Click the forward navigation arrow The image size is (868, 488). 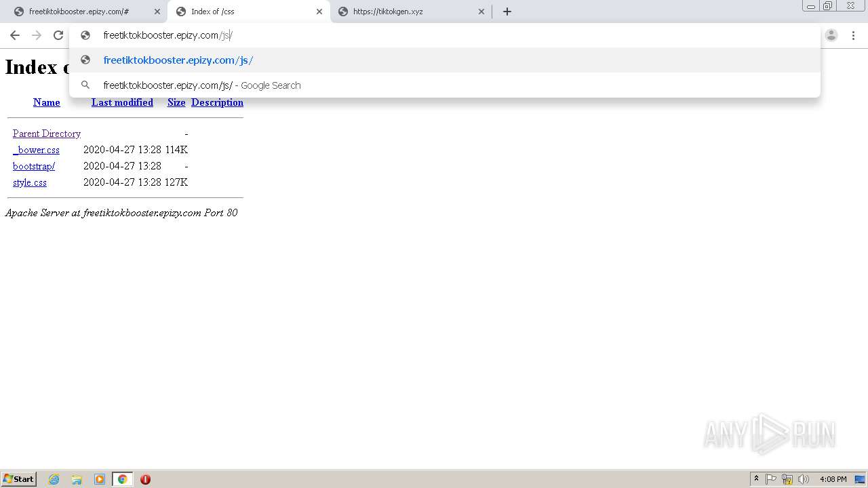coord(37,35)
